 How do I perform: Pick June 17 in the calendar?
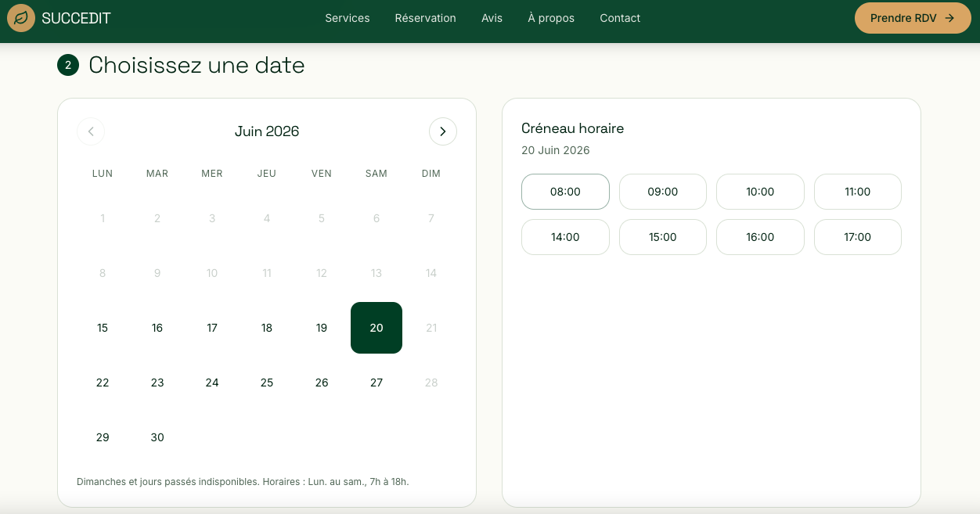(x=212, y=328)
